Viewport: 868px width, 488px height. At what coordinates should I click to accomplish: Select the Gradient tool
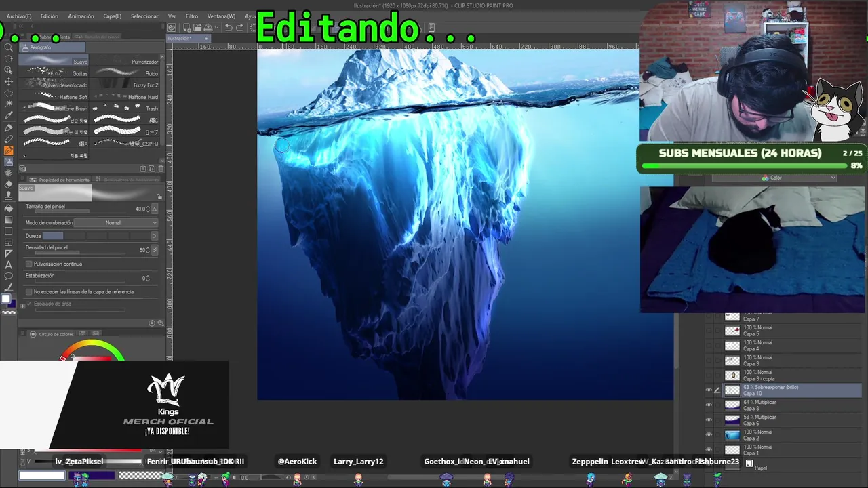[x=9, y=219]
